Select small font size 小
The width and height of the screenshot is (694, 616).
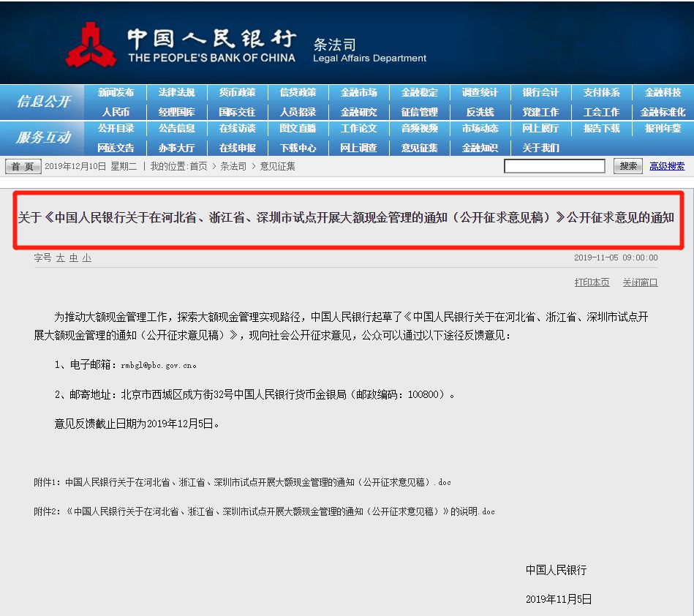coord(86,258)
